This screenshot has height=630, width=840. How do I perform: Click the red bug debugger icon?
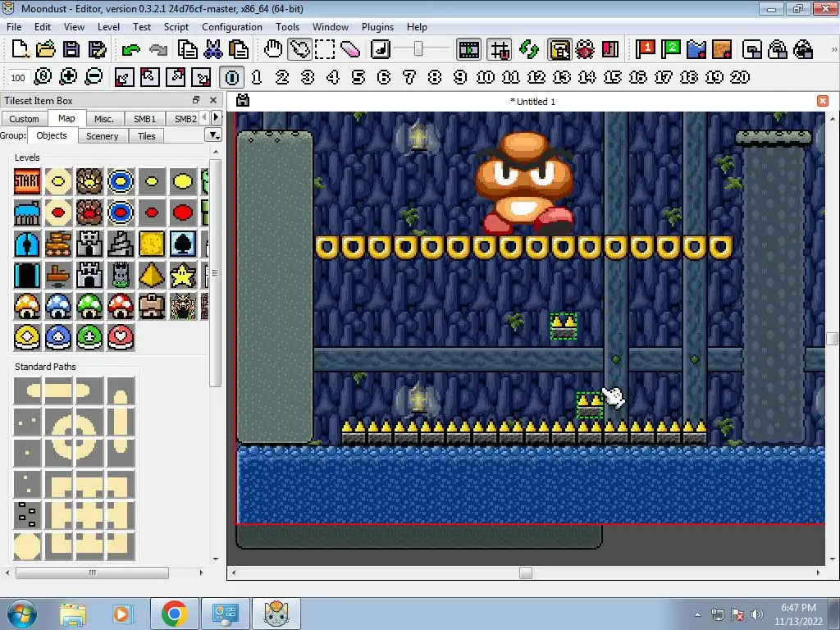584,49
